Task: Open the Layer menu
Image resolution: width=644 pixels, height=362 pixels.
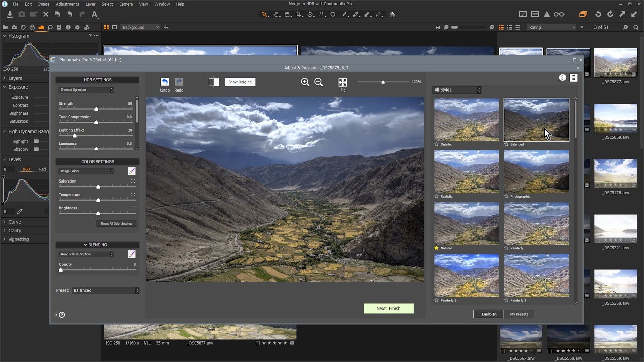Action: coord(90,4)
